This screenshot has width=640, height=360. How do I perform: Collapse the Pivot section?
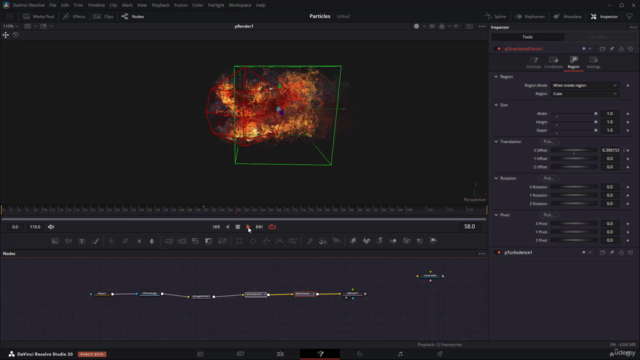click(496, 215)
